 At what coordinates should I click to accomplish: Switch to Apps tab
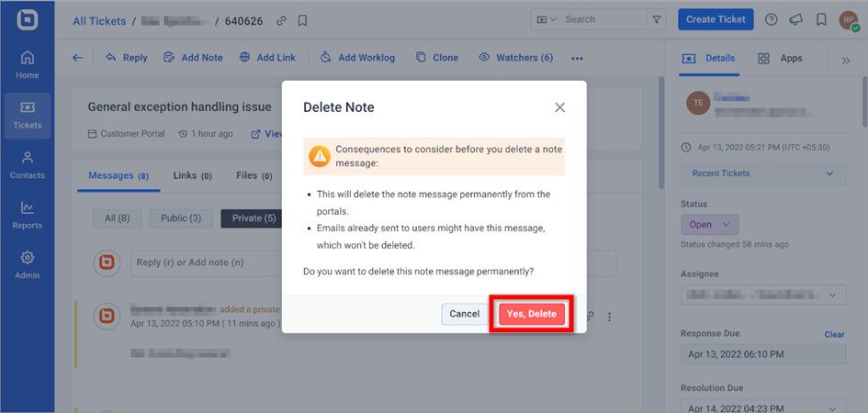point(780,59)
